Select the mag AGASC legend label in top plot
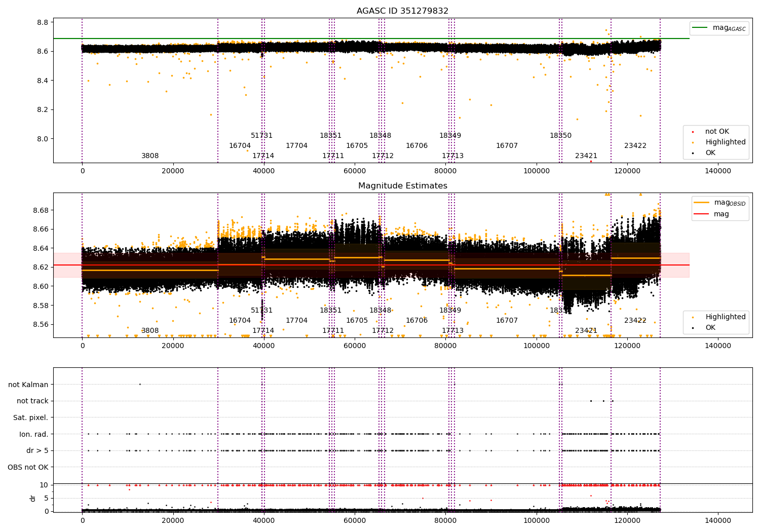Image resolution: width=760 pixels, height=532 pixels. coord(729,28)
